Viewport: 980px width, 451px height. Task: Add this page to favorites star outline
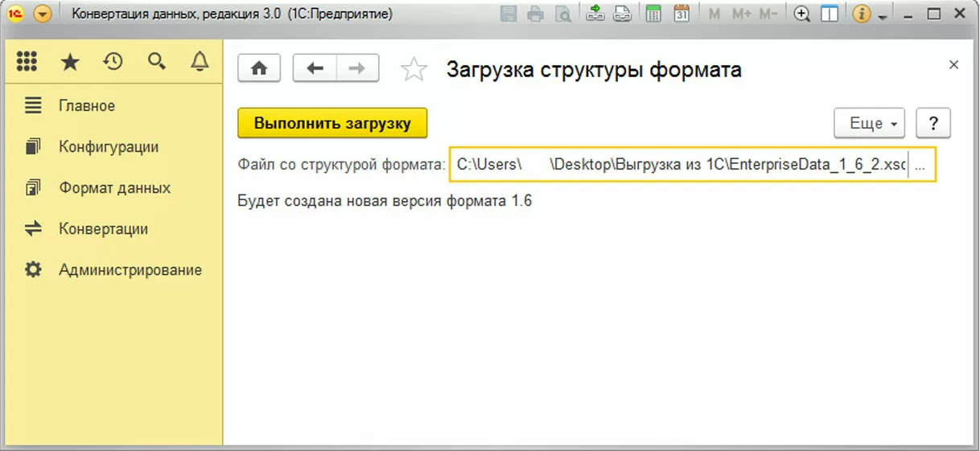click(x=414, y=70)
